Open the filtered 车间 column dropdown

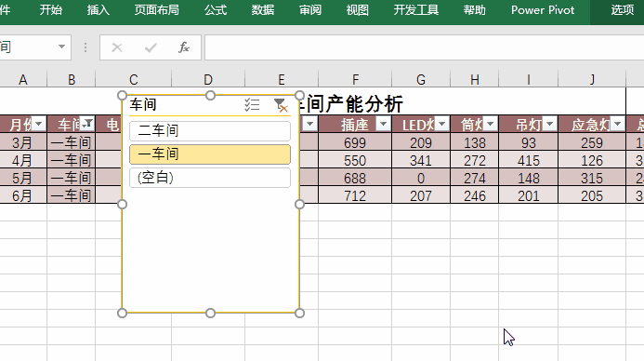click(x=87, y=124)
